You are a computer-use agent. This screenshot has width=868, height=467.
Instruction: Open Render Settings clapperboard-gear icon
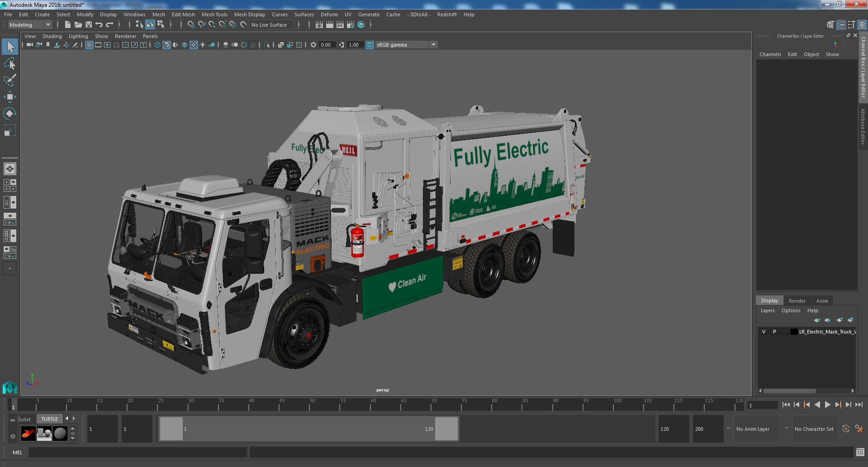point(351,25)
